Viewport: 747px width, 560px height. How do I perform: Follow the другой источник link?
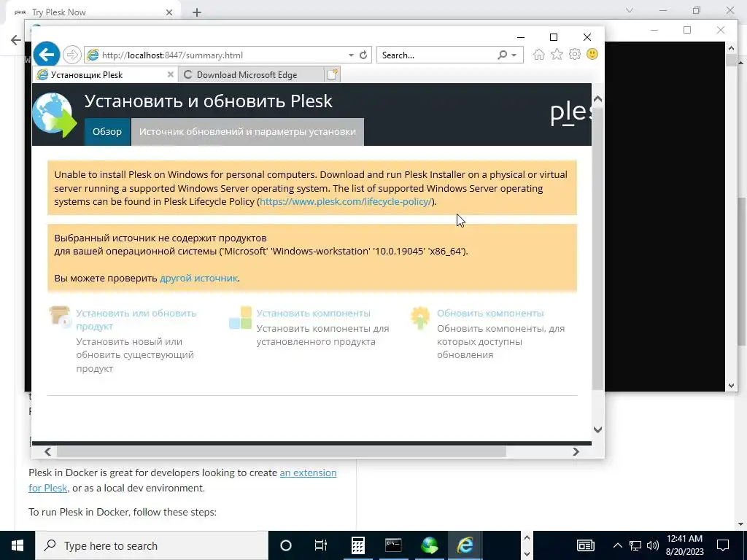[198, 278]
